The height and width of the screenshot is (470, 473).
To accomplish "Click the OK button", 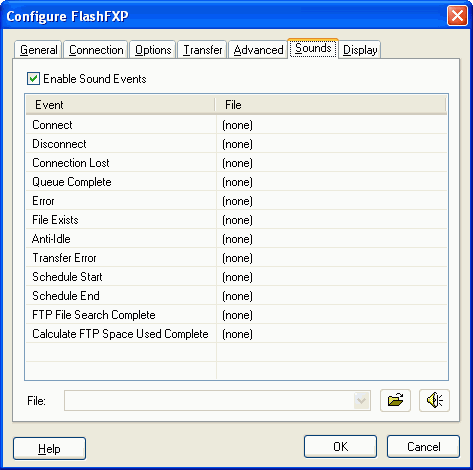I will click(340, 447).
